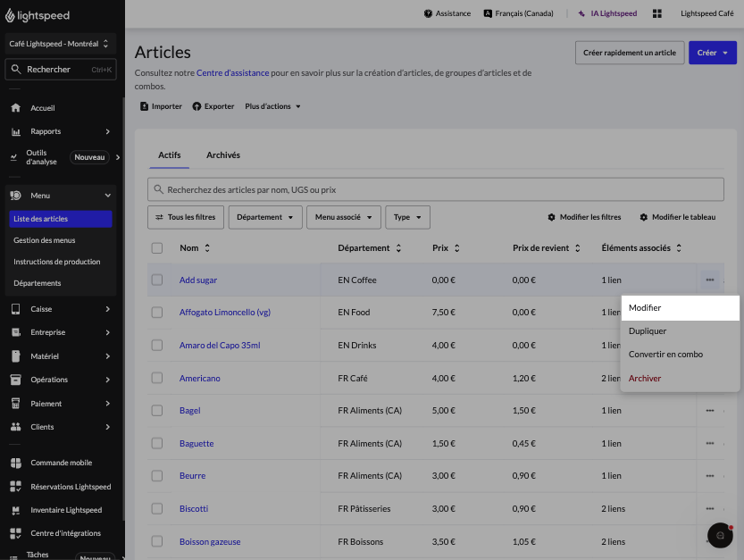Open more options for Bagel row
744x560 pixels.
tap(710, 411)
